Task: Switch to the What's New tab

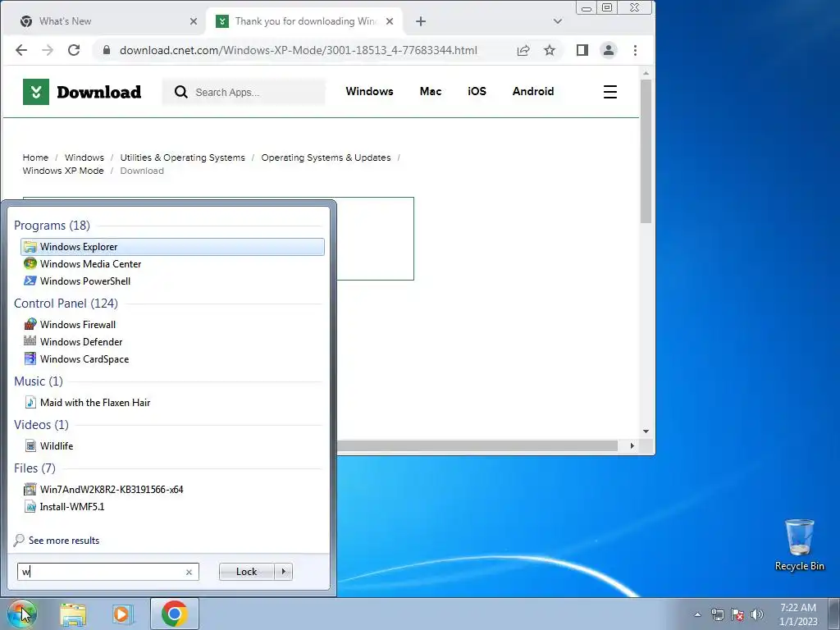Action: pos(102,21)
